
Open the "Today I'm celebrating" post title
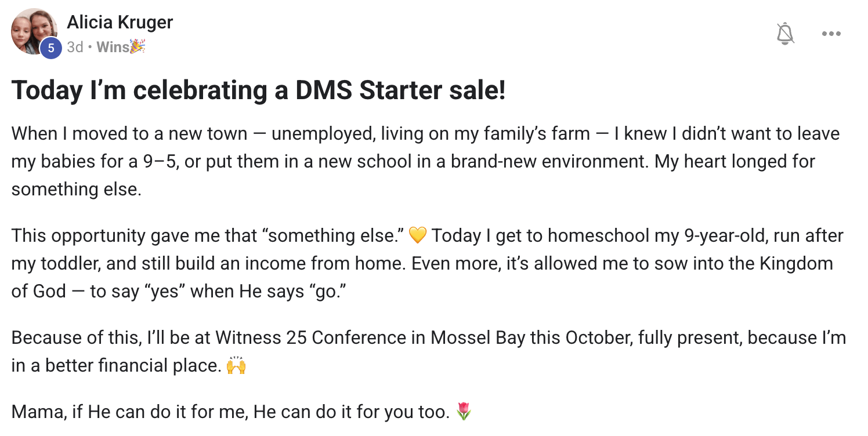(258, 90)
